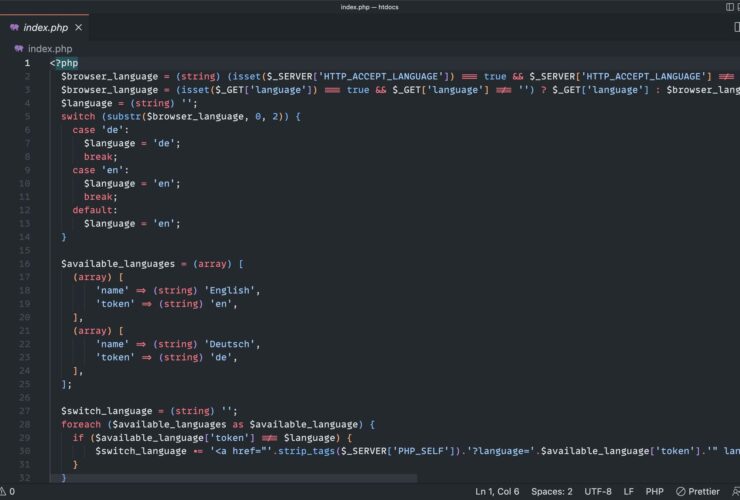Click line number 1 in the gutter
Viewport: 740px width, 500px height.
point(27,63)
